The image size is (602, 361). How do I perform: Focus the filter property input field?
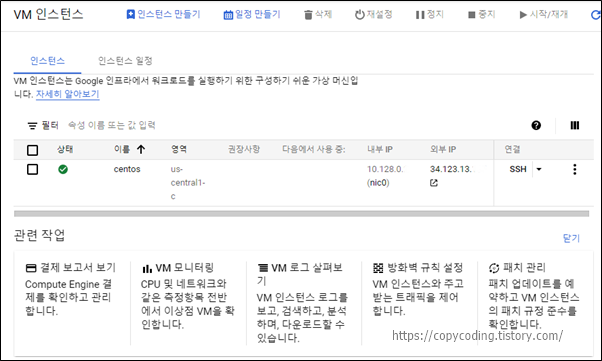tap(112, 125)
